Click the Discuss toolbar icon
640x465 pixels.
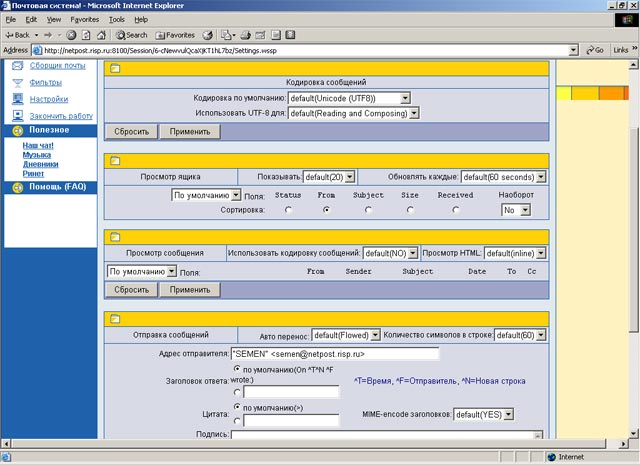point(276,35)
